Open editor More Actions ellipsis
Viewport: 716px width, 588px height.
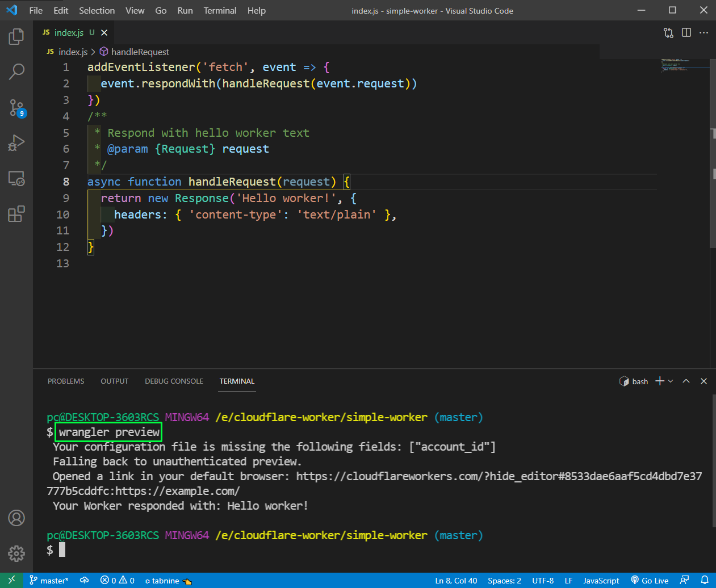point(704,33)
